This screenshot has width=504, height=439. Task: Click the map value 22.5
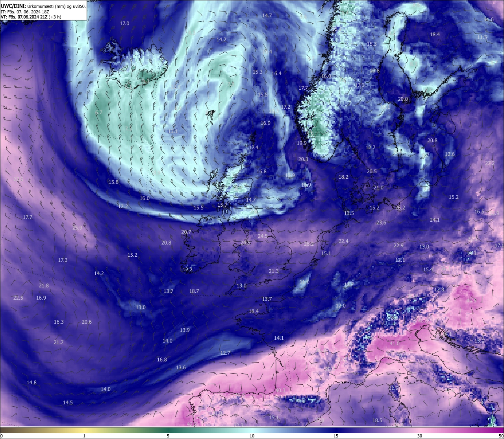pos(18,298)
